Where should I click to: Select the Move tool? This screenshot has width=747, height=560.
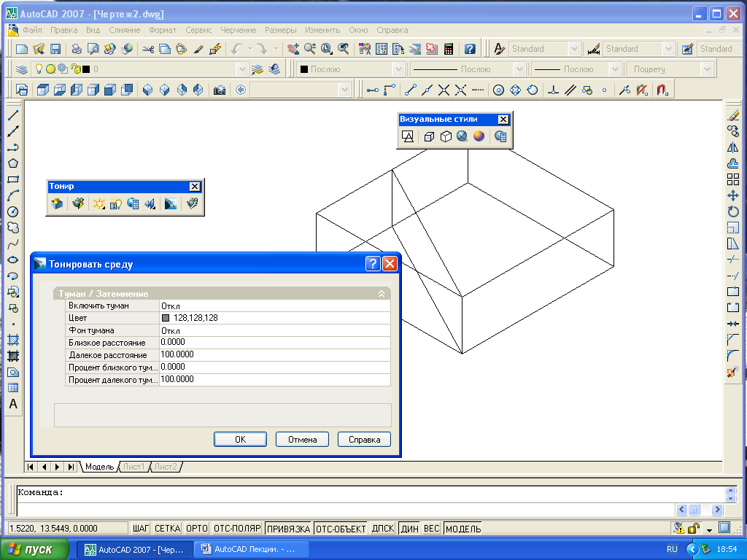coord(733,195)
